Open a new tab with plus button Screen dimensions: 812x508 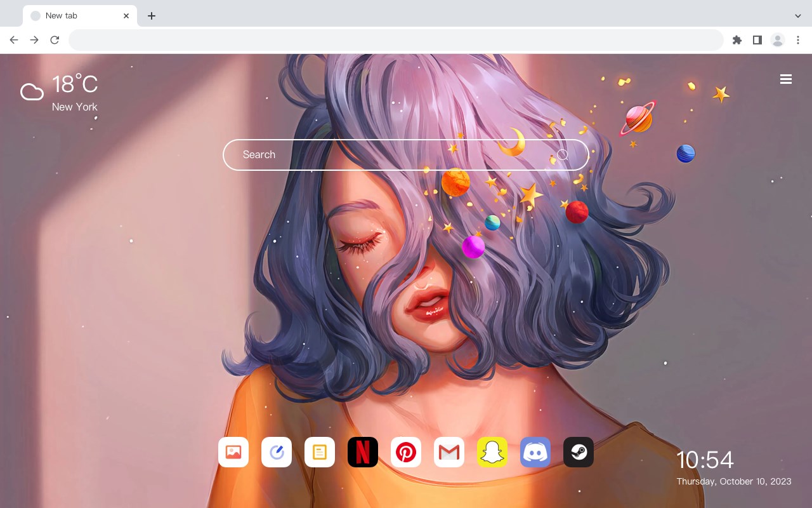151,16
